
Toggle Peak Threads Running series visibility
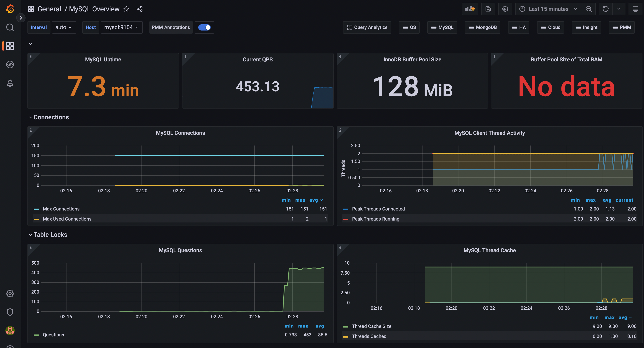(x=375, y=219)
